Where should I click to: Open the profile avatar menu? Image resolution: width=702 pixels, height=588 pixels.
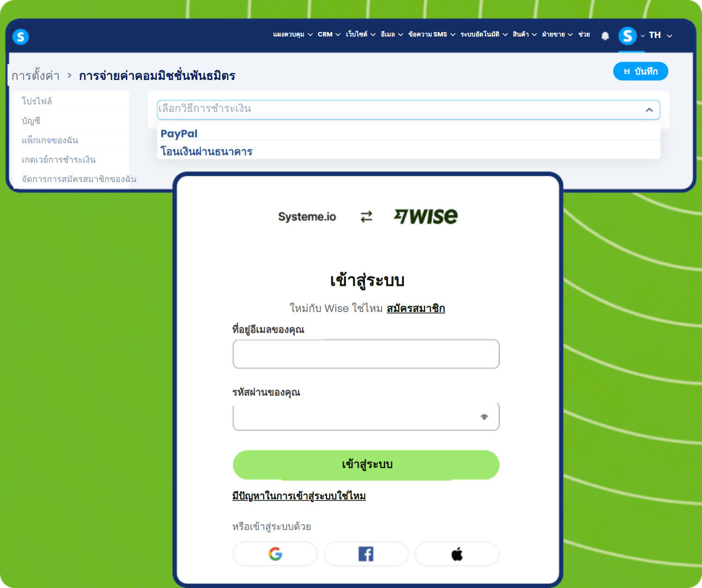click(x=628, y=36)
